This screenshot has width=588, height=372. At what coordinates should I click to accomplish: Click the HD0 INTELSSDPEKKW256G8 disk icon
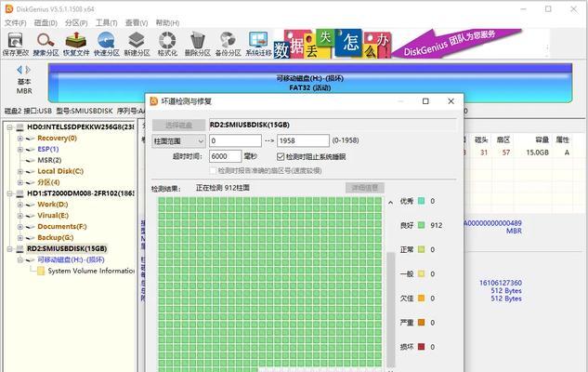click(20, 127)
